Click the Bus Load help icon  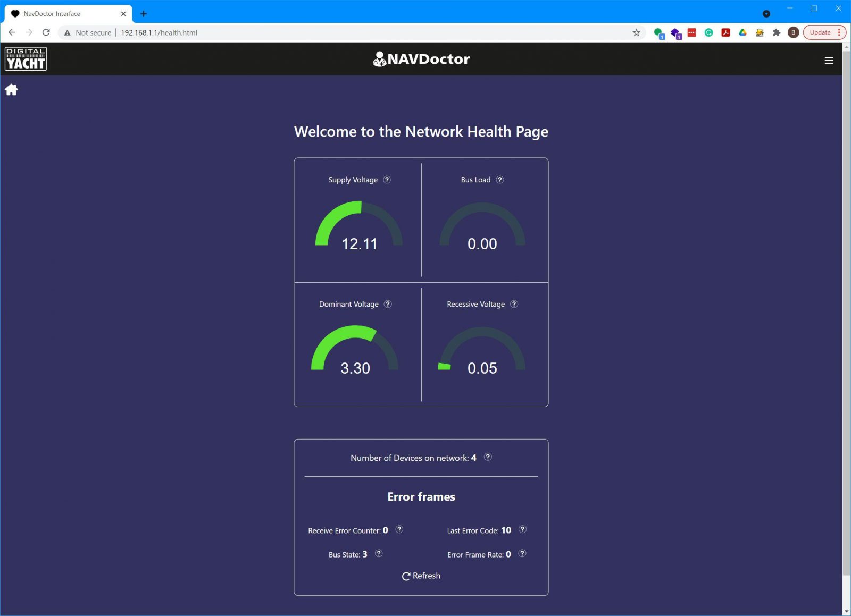[x=500, y=180]
